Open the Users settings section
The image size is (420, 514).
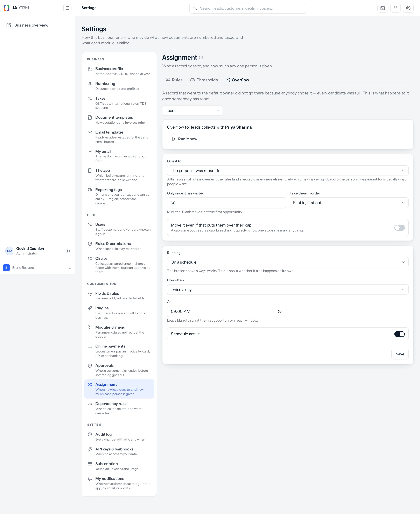[119, 229]
